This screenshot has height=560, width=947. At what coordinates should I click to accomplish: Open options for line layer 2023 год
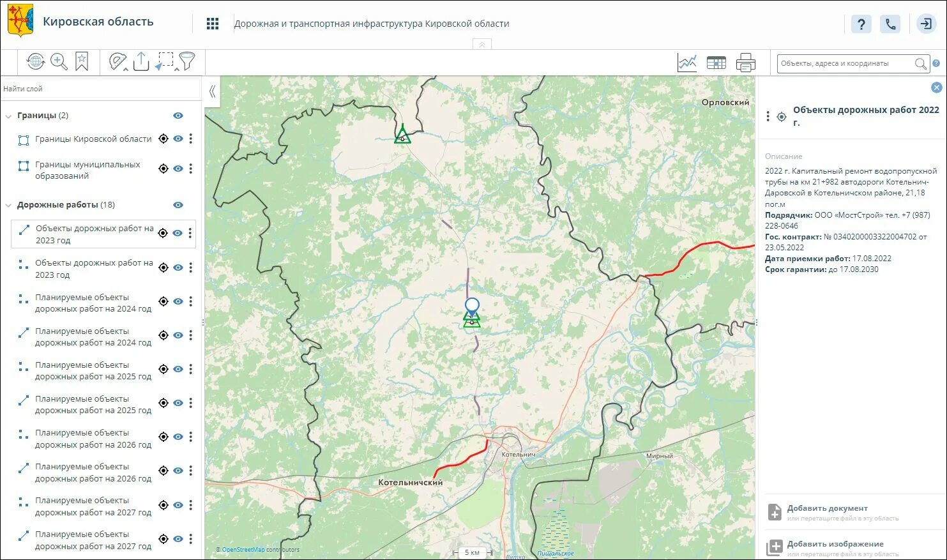(x=190, y=233)
